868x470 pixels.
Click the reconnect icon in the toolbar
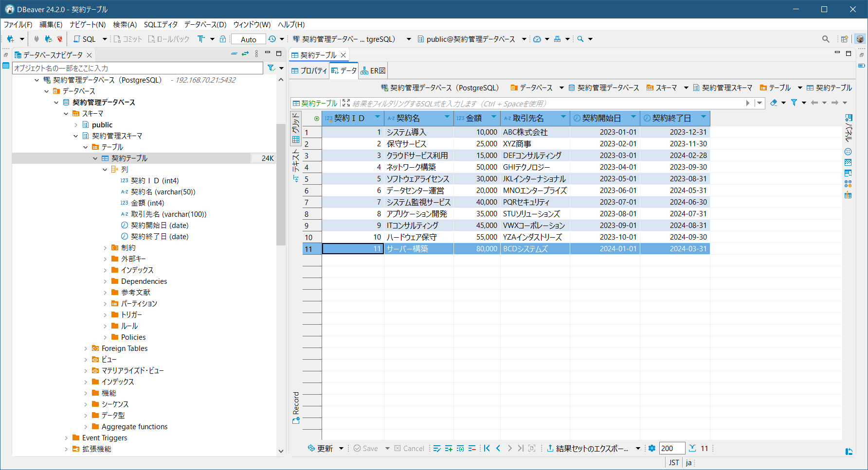point(48,39)
